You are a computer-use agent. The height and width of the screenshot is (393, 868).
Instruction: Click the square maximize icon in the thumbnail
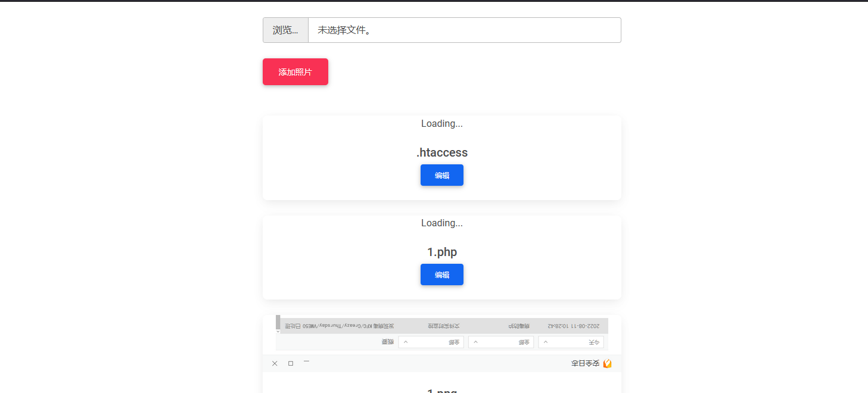point(291,363)
